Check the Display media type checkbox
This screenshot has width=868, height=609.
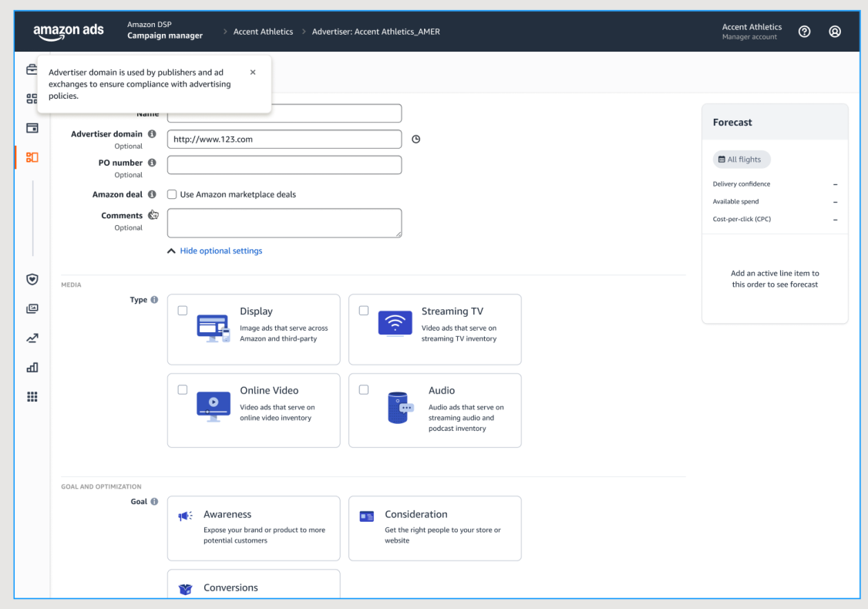(x=183, y=311)
